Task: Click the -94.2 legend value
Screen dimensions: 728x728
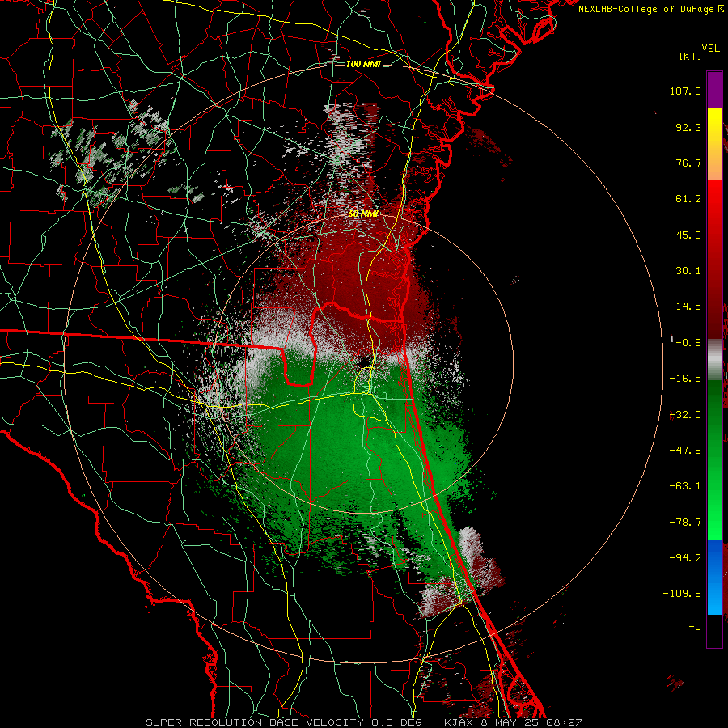Action: (685, 558)
